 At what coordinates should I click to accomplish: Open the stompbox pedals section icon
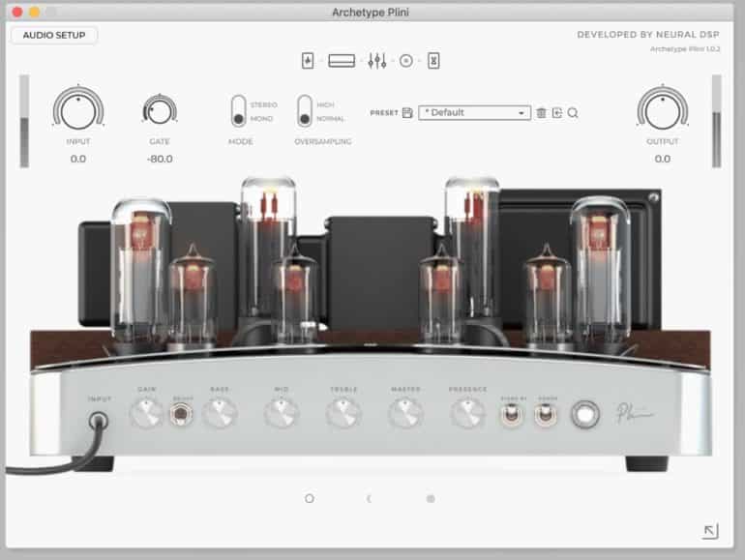[308, 61]
